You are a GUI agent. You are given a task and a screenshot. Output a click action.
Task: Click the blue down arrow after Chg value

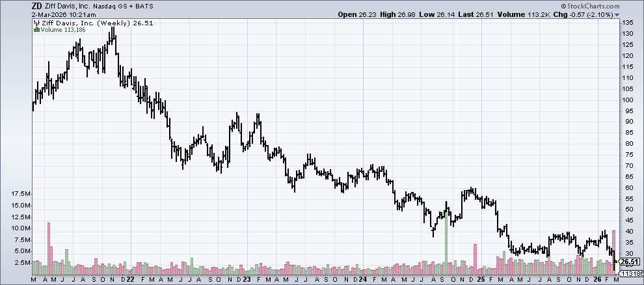[617, 15]
